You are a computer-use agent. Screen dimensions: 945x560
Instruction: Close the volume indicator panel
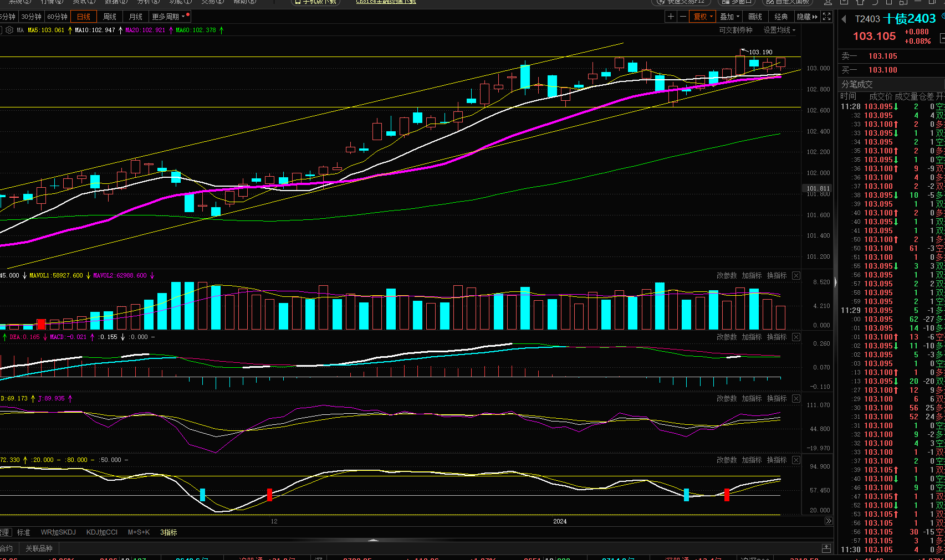coord(796,276)
